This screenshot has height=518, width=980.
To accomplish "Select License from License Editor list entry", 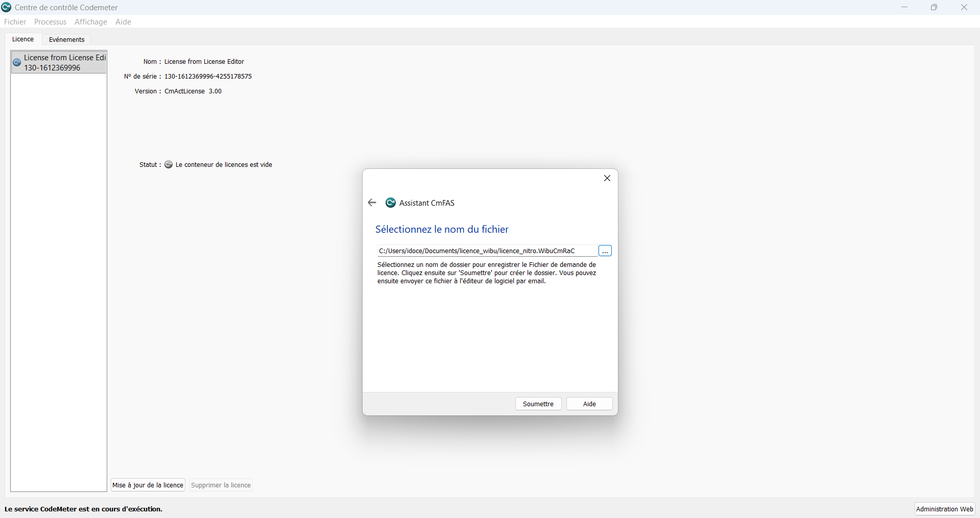I will pyautogui.click(x=59, y=62).
